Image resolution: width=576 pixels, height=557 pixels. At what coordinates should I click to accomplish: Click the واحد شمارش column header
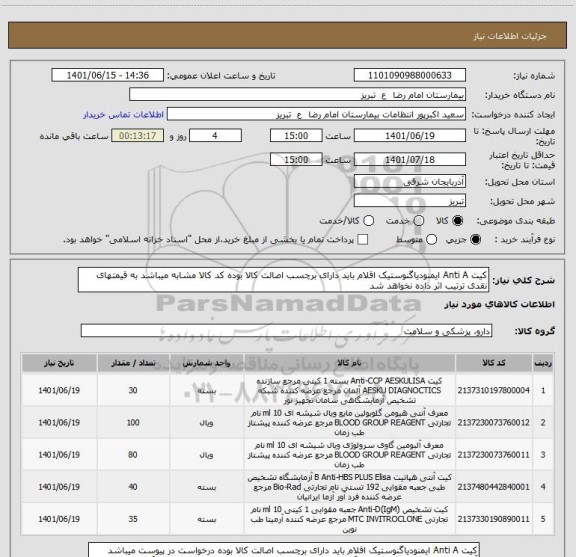point(206,363)
